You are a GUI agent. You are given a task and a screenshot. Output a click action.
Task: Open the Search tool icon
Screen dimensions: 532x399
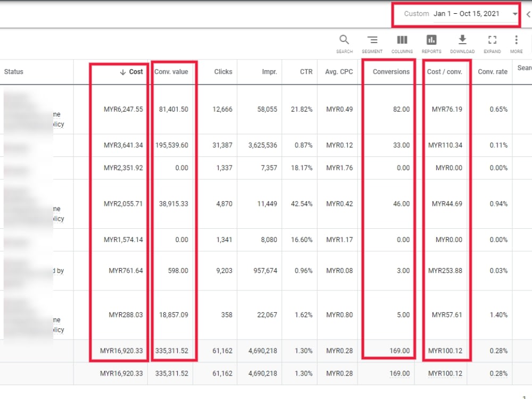point(344,40)
